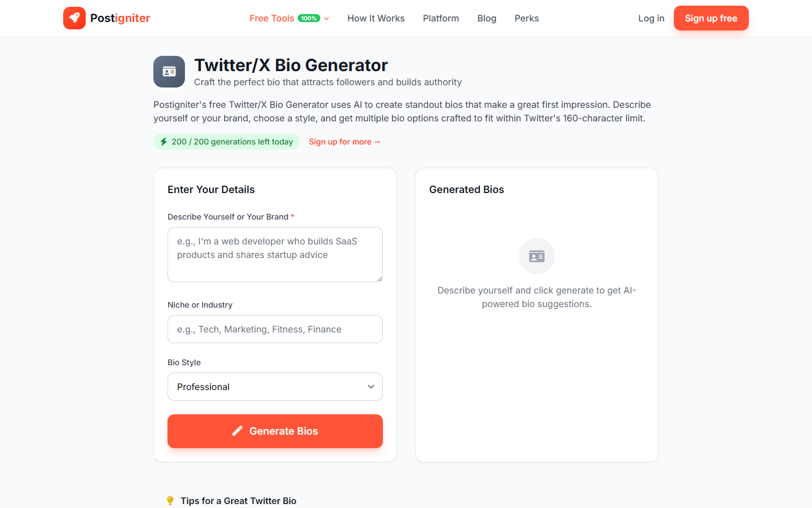Click the Log in link
812x508 pixels.
(651, 17)
